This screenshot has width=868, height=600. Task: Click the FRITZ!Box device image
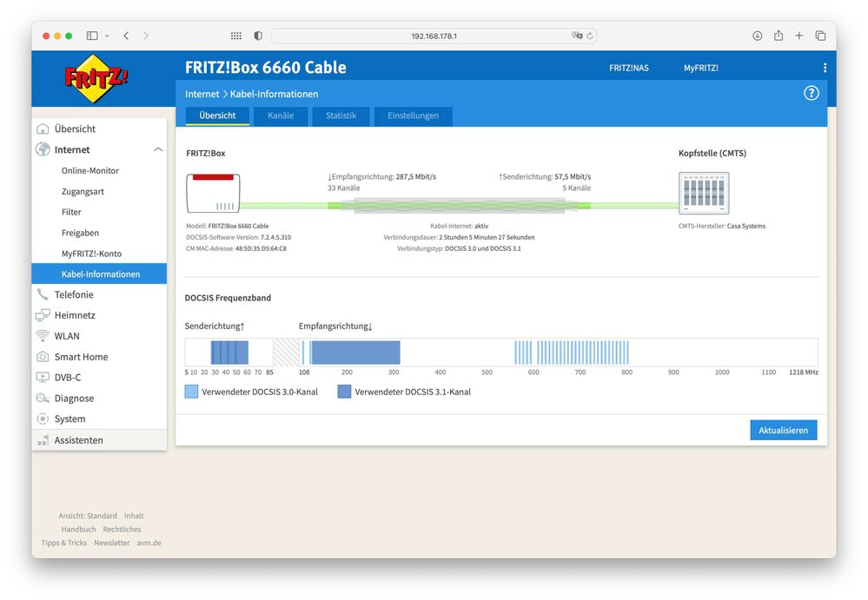213,193
